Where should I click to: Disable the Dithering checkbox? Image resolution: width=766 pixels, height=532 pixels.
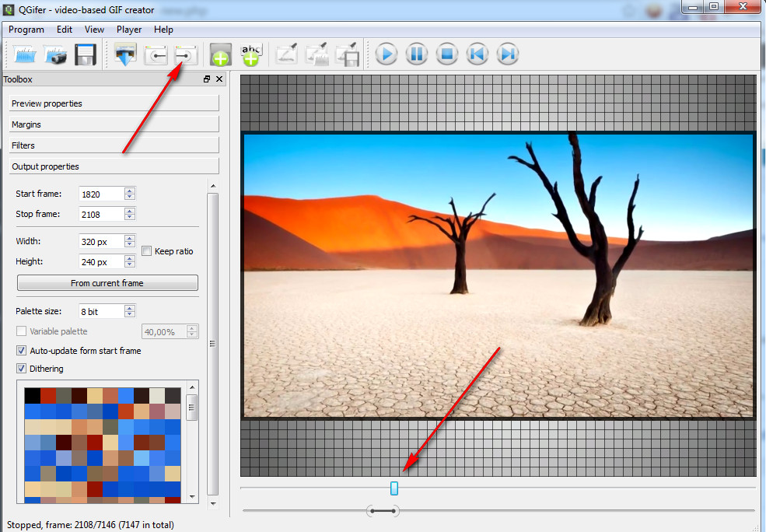[x=22, y=369]
